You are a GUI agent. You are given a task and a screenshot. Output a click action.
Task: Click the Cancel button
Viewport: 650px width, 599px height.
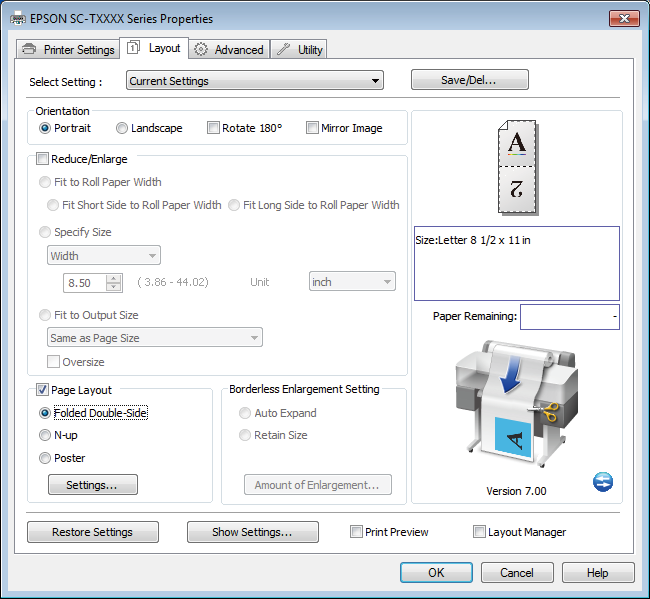coord(517,572)
